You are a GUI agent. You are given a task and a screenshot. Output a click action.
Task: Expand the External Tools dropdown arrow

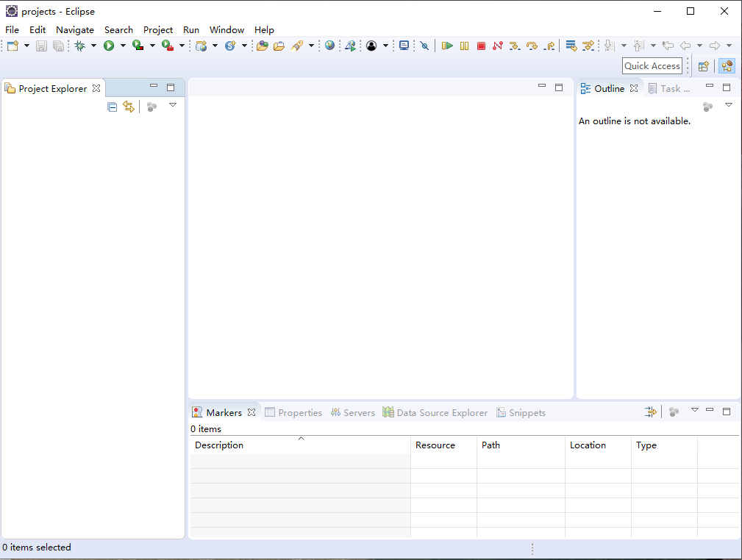click(182, 46)
